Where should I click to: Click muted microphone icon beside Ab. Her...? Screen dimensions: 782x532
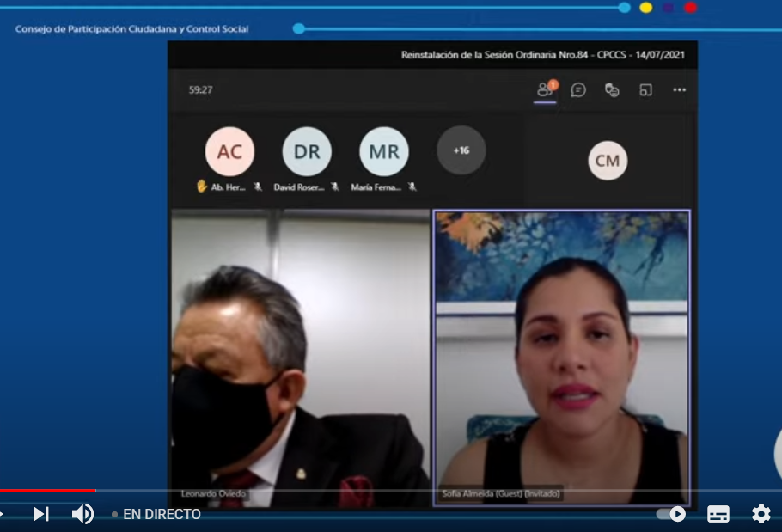(x=257, y=187)
